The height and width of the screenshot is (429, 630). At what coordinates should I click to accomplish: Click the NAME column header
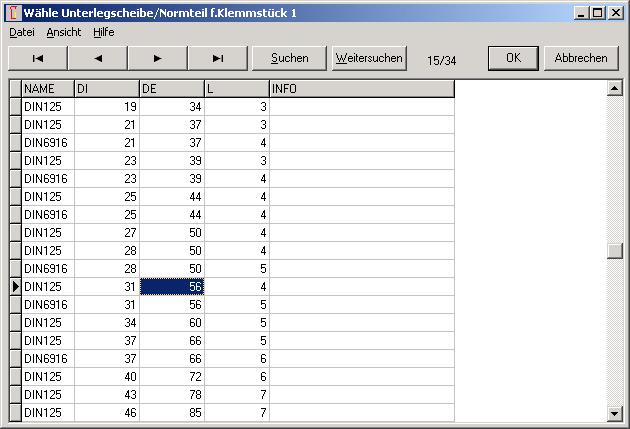tap(47, 89)
